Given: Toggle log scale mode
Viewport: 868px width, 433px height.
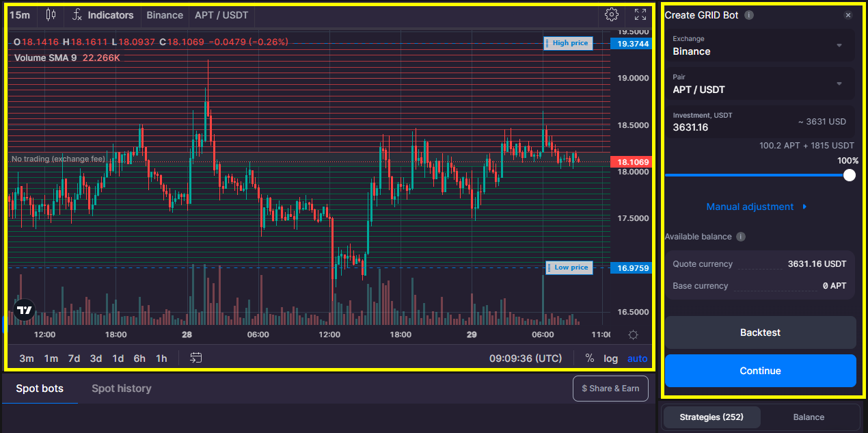Looking at the screenshot, I should 610,358.
